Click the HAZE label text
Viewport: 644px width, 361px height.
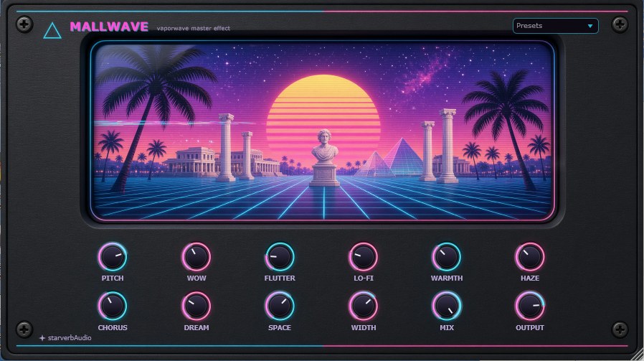coord(530,278)
